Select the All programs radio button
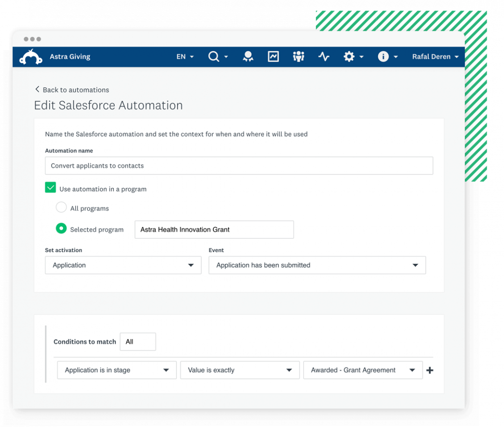Screen dimensions: 504x427 pos(61,207)
